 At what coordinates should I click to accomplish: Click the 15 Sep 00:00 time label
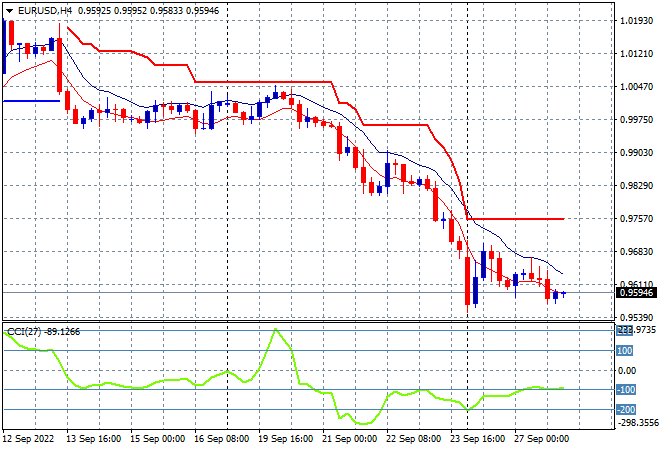(157, 439)
